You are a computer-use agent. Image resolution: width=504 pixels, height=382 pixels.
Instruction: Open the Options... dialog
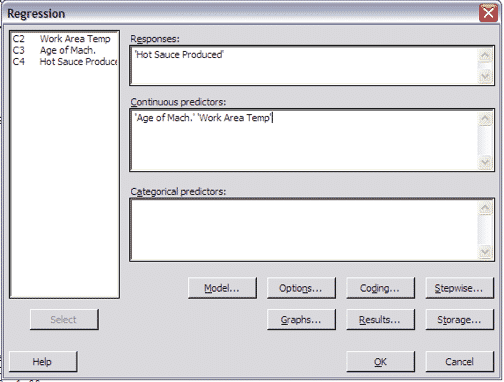(x=301, y=288)
